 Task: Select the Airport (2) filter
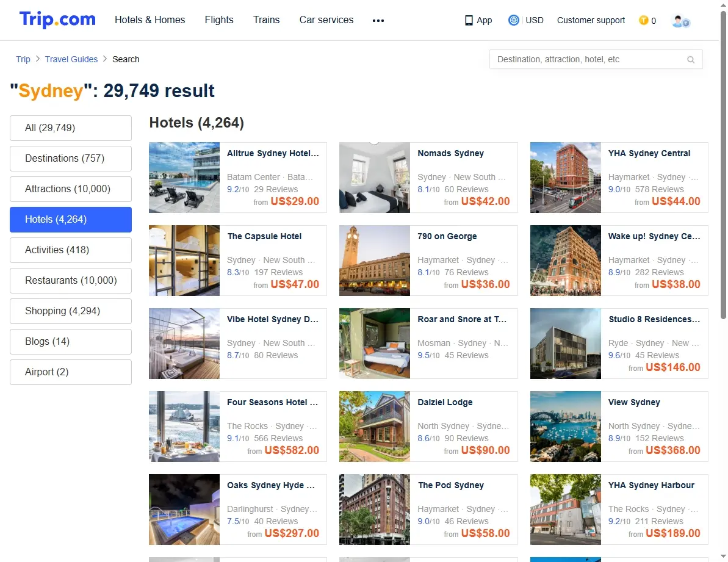[x=71, y=372]
